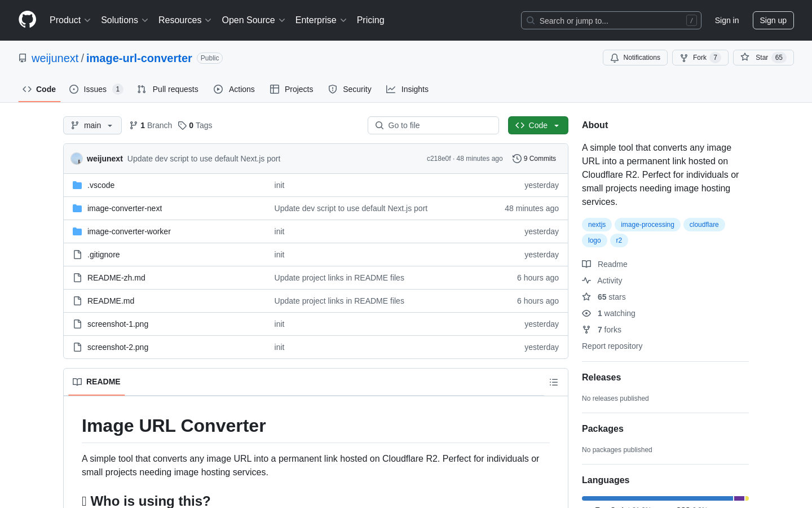The image size is (812, 508).
Task: Open the c218e0f commit hash link
Action: 439,159
